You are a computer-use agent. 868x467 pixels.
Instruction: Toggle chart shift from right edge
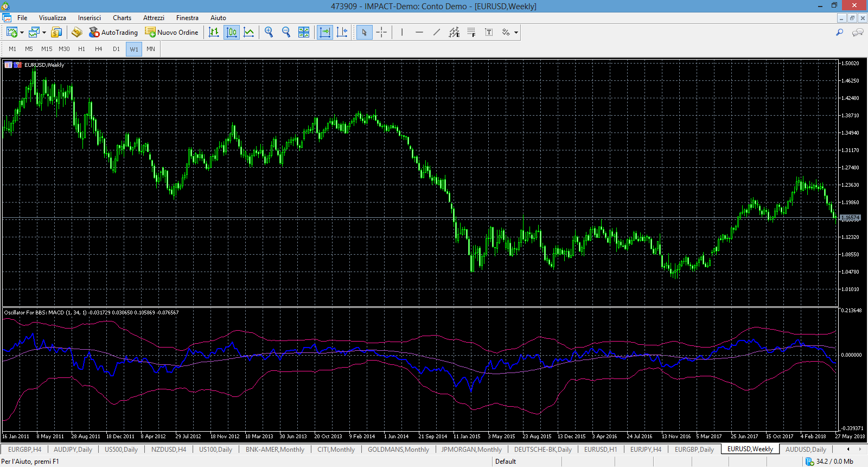(342, 33)
